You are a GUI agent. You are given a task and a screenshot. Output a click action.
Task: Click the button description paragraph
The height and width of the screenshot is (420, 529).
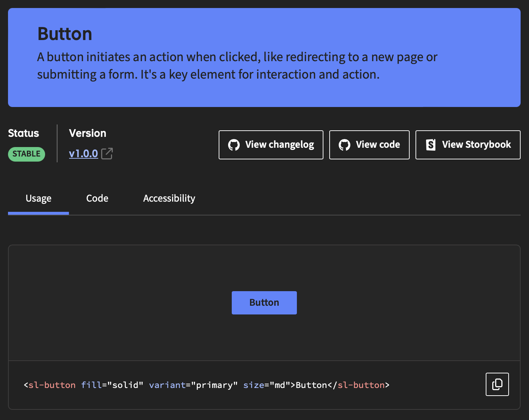point(236,66)
